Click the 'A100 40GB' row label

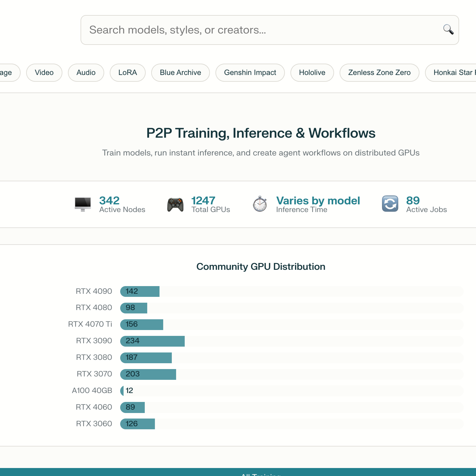[x=92, y=391]
